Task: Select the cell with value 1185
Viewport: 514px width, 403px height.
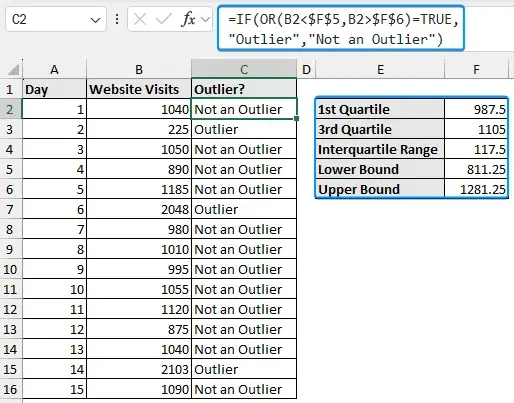Action: point(139,189)
